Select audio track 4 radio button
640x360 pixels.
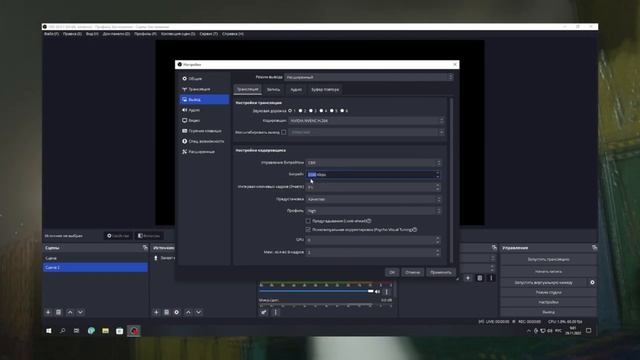[321, 111]
